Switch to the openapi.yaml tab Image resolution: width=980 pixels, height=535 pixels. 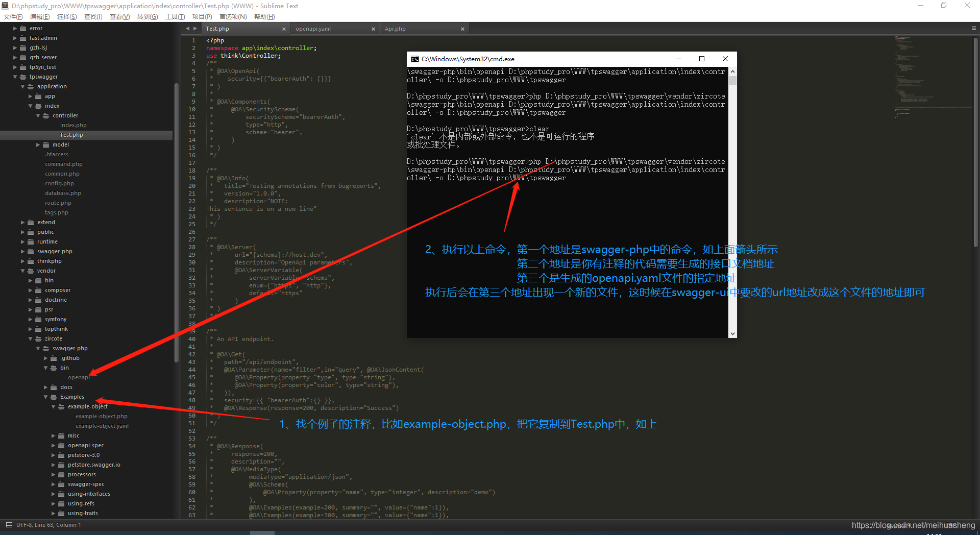click(x=313, y=29)
